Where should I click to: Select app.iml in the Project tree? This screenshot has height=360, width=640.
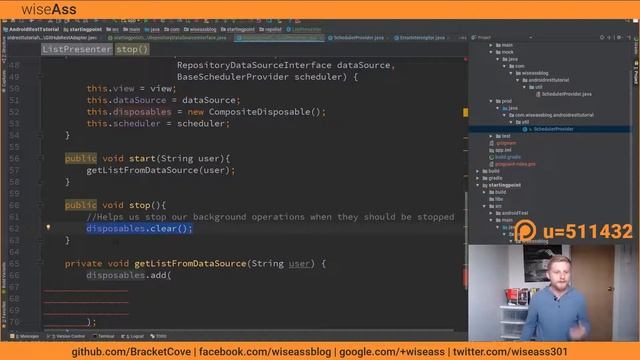point(500,150)
